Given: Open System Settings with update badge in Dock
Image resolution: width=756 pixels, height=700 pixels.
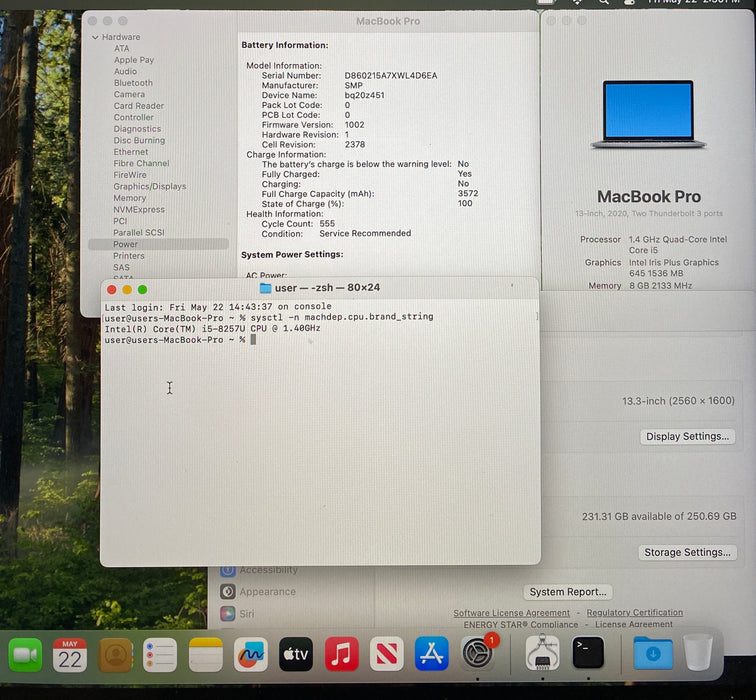Looking at the screenshot, I should (478, 653).
